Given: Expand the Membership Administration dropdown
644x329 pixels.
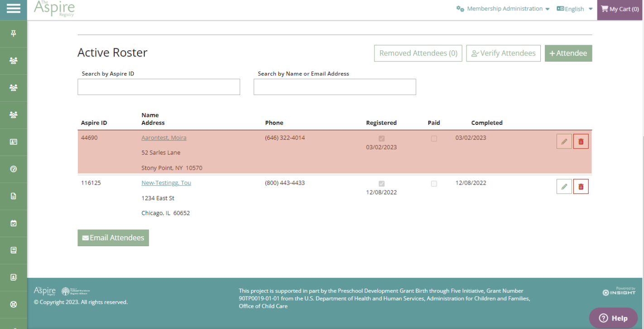Looking at the screenshot, I should click(503, 9).
